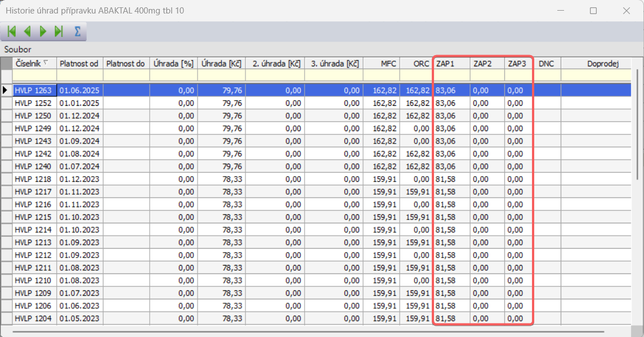This screenshot has height=337, width=644.
Task: Click the MFC column header
Action: coord(382,63)
